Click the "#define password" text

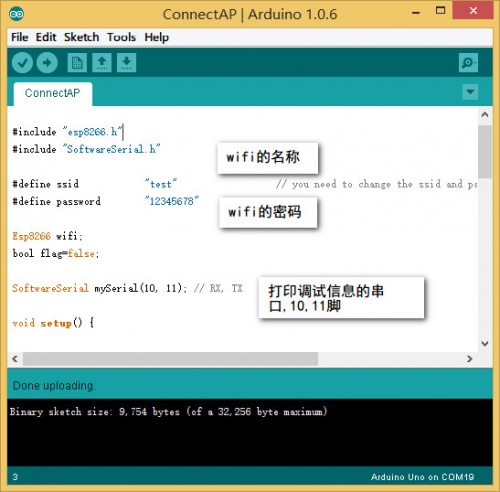click(x=56, y=201)
